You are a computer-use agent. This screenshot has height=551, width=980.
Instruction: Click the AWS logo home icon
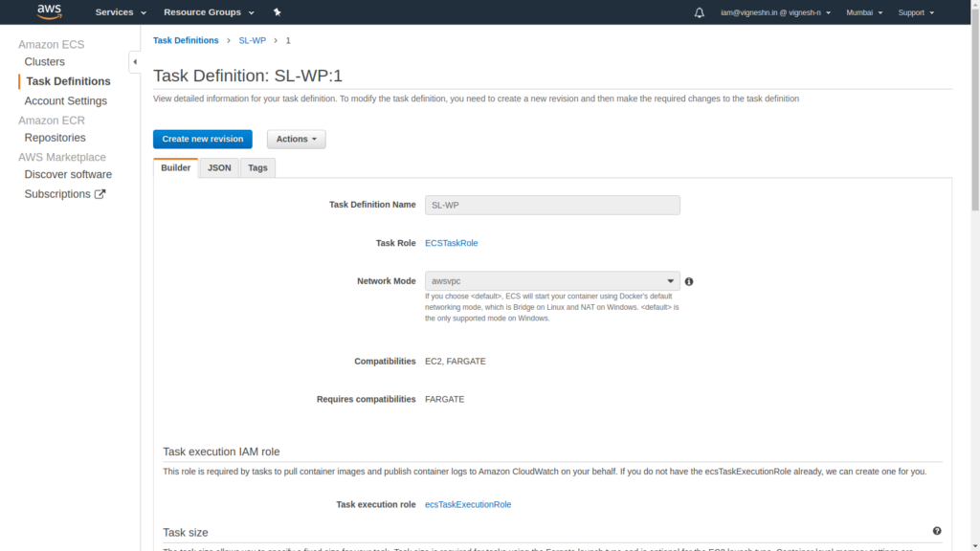50,11
